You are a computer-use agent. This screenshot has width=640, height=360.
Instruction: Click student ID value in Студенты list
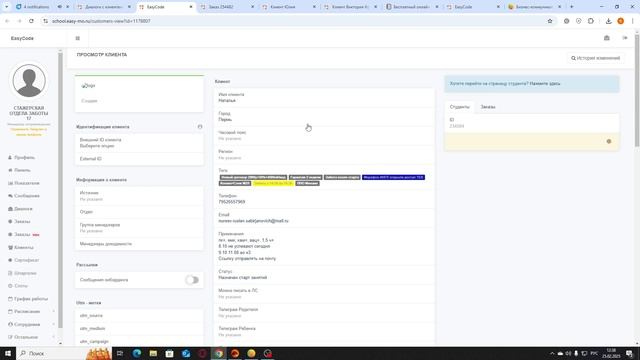[x=456, y=126]
